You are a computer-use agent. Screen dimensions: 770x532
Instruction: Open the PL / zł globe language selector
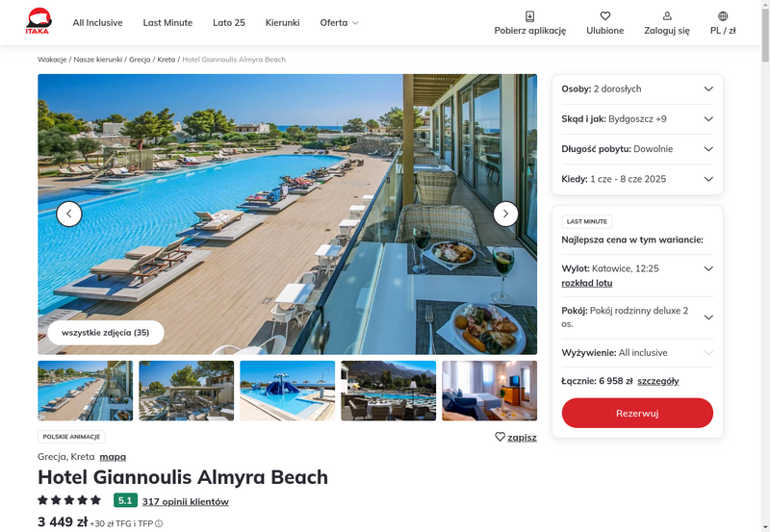tap(723, 16)
